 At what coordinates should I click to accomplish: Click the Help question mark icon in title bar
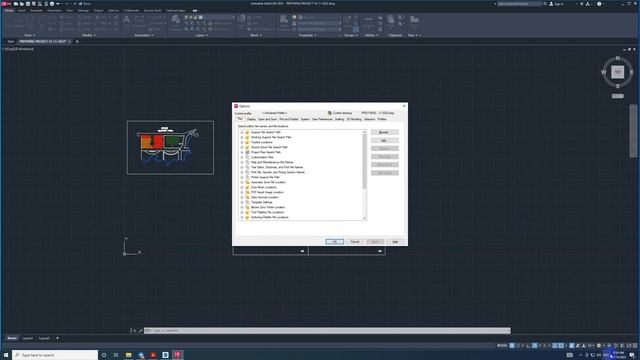[599, 4]
